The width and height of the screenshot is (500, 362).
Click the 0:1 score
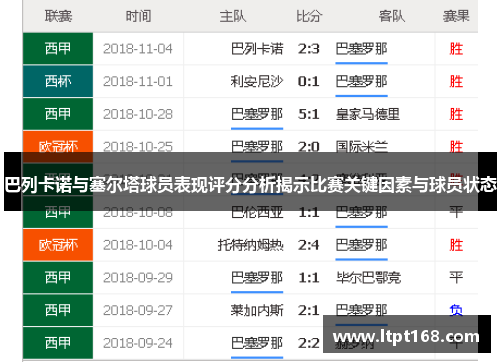tap(309, 82)
